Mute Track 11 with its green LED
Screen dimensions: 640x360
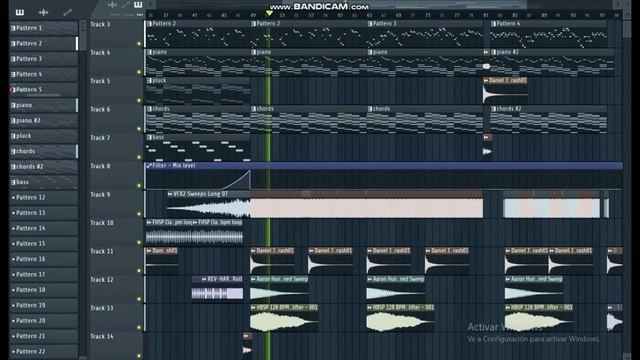point(139,270)
